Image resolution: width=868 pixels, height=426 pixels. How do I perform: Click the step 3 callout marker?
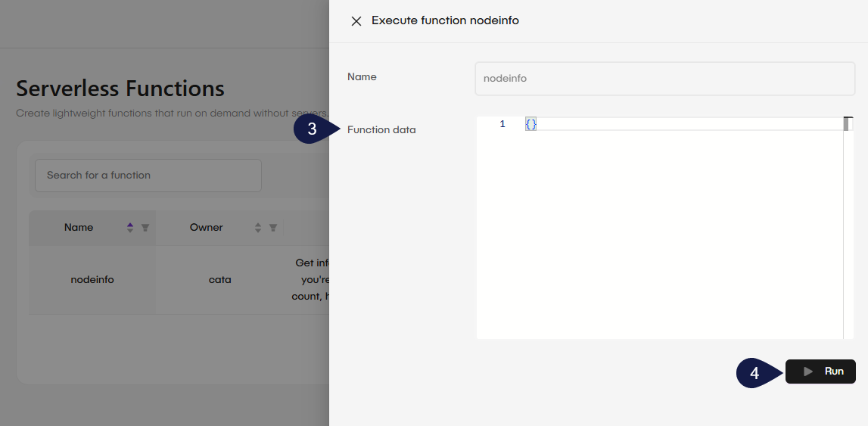pyautogui.click(x=313, y=129)
